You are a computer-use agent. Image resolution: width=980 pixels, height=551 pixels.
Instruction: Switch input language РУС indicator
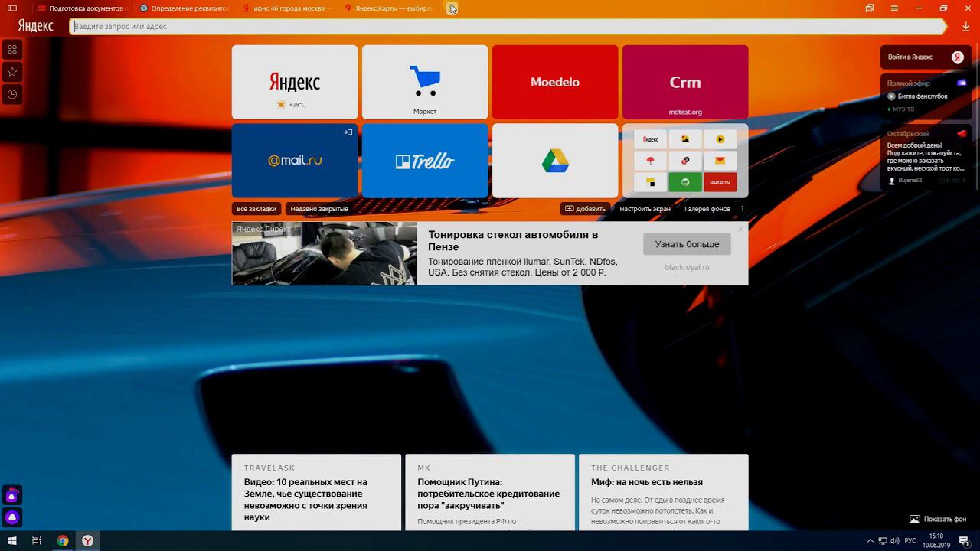click(x=910, y=541)
